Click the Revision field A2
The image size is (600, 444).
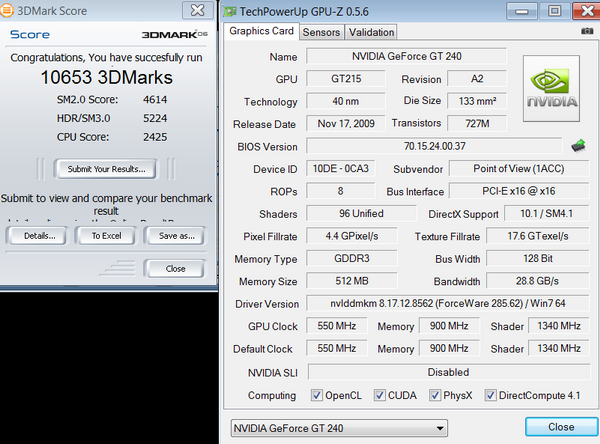[x=477, y=79]
